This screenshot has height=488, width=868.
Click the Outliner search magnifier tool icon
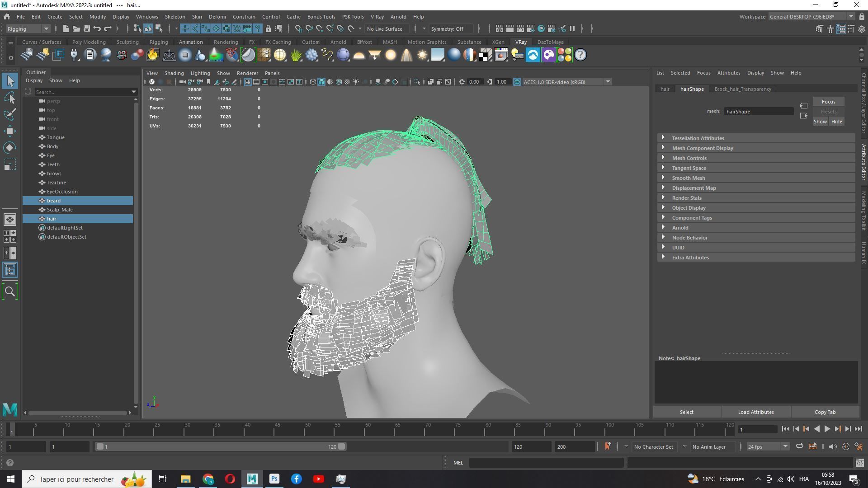10,291
